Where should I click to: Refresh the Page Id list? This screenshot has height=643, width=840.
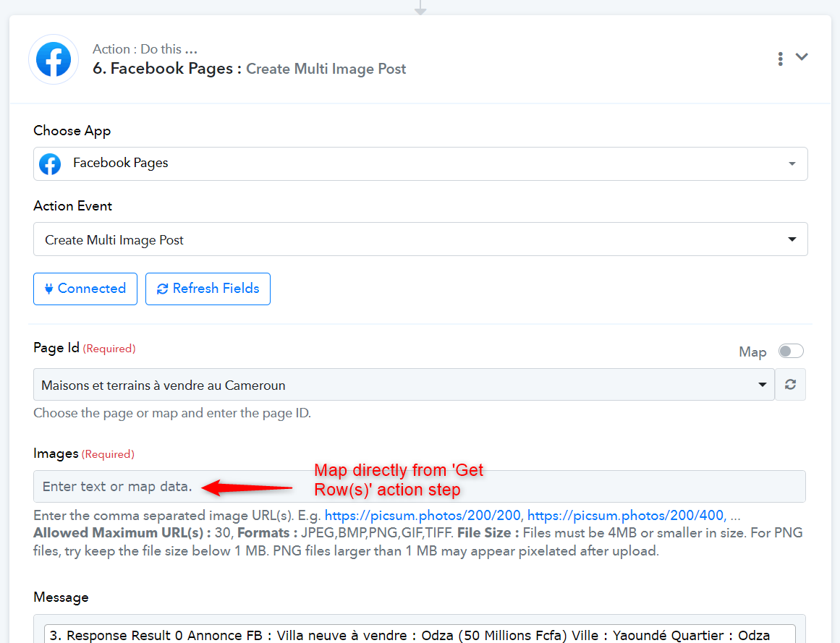790,384
